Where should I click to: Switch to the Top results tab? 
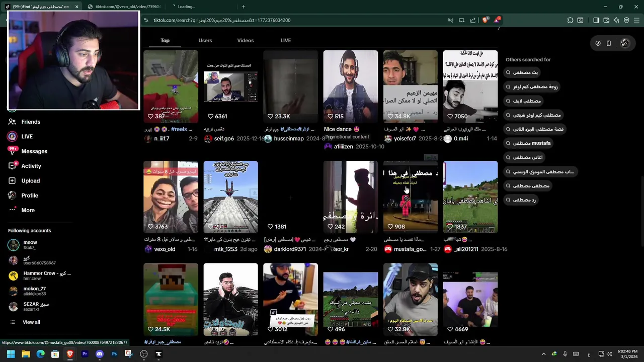(x=165, y=40)
